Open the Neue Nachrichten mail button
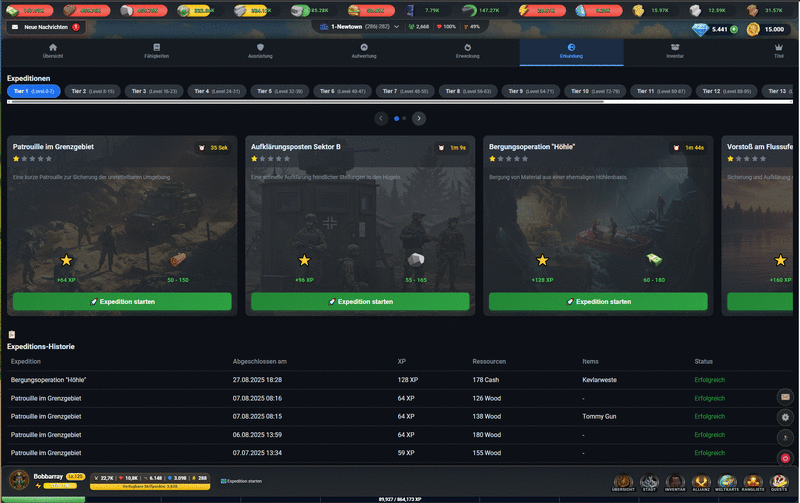The width and height of the screenshot is (800, 503). (x=45, y=27)
